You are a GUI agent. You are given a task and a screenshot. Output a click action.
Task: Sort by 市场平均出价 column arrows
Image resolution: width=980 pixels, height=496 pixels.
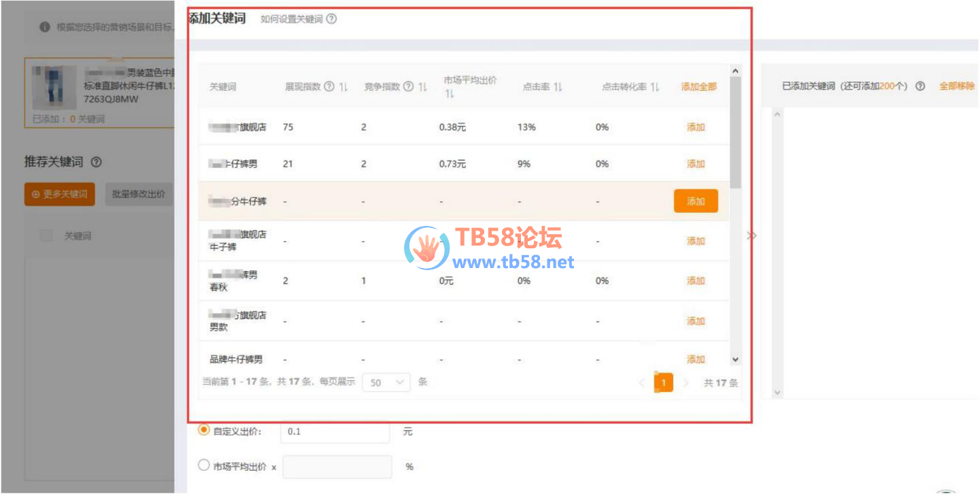coord(450,94)
